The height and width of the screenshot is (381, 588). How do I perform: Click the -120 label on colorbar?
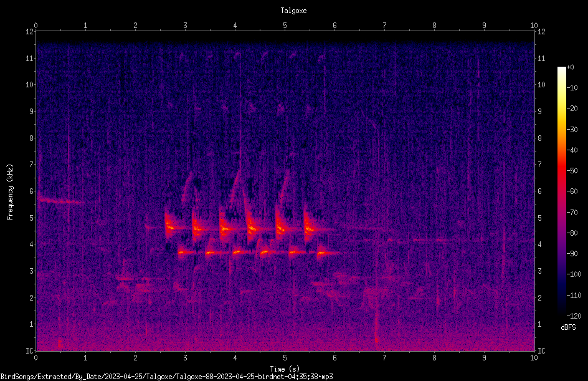click(x=574, y=316)
